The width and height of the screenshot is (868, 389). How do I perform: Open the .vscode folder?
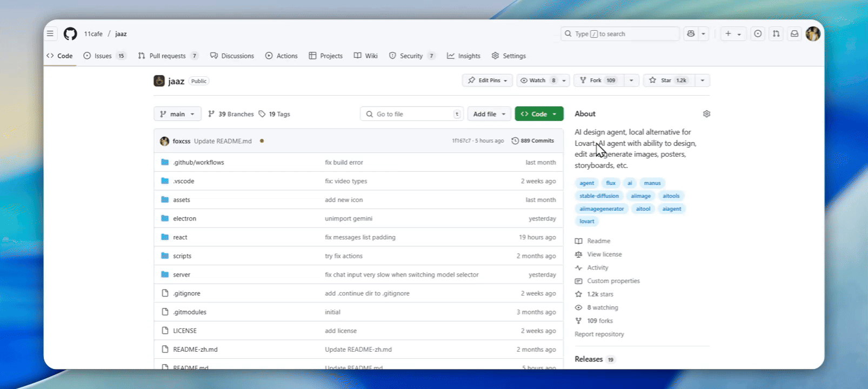click(183, 181)
